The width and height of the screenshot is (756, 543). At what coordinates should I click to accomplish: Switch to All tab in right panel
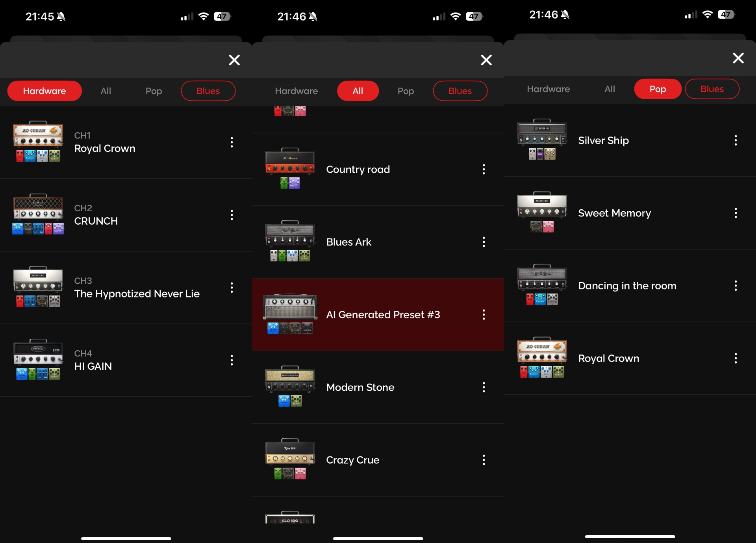[610, 89]
